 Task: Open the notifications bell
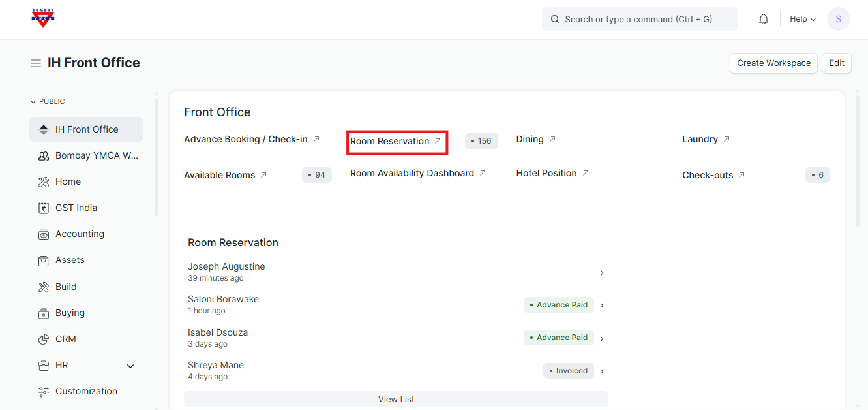764,19
